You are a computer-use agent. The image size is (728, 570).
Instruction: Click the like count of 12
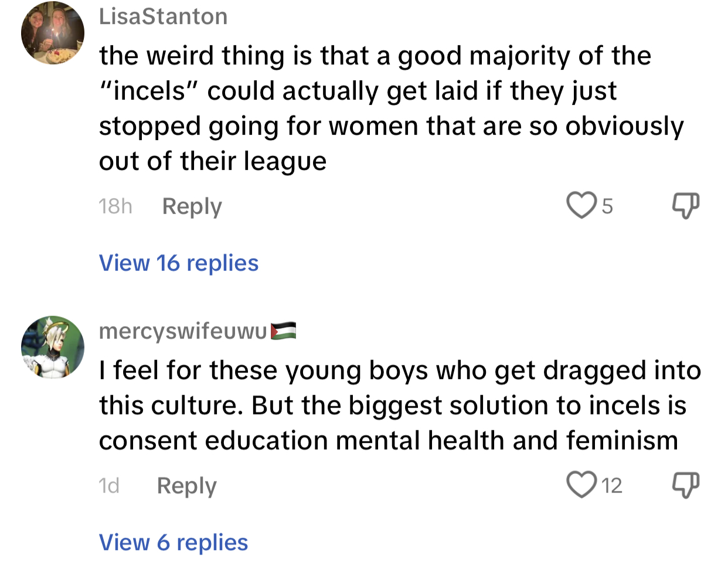coord(611,486)
